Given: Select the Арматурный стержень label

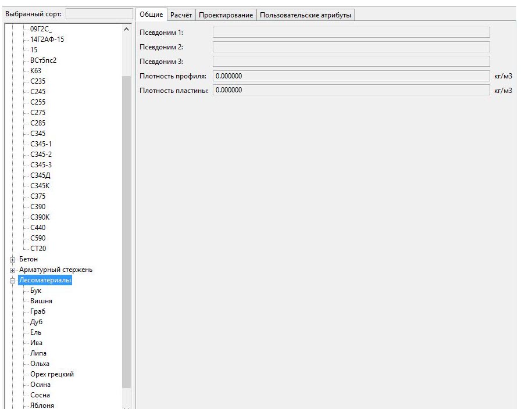Looking at the screenshot, I should 56,270.
